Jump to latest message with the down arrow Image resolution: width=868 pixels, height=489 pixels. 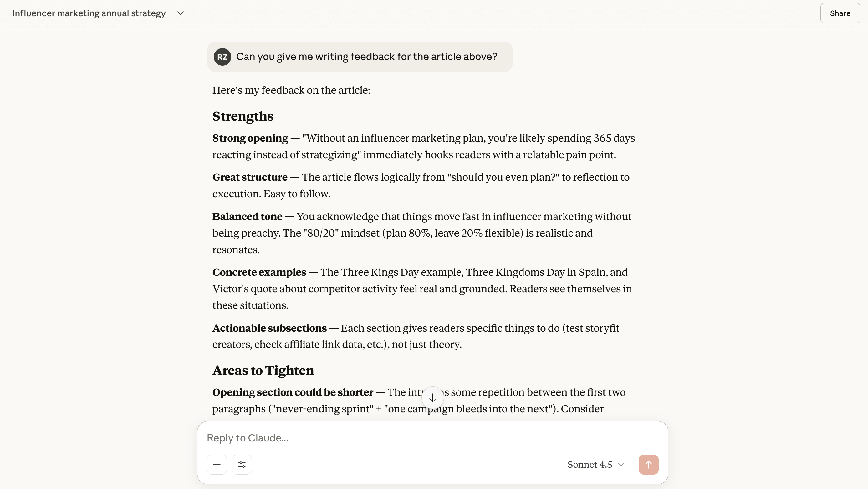[x=433, y=398]
